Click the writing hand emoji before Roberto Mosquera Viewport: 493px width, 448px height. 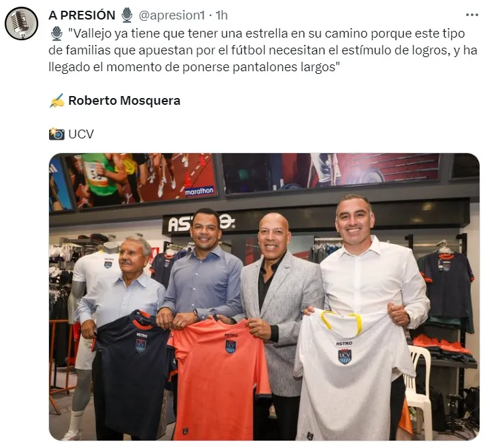(57, 101)
